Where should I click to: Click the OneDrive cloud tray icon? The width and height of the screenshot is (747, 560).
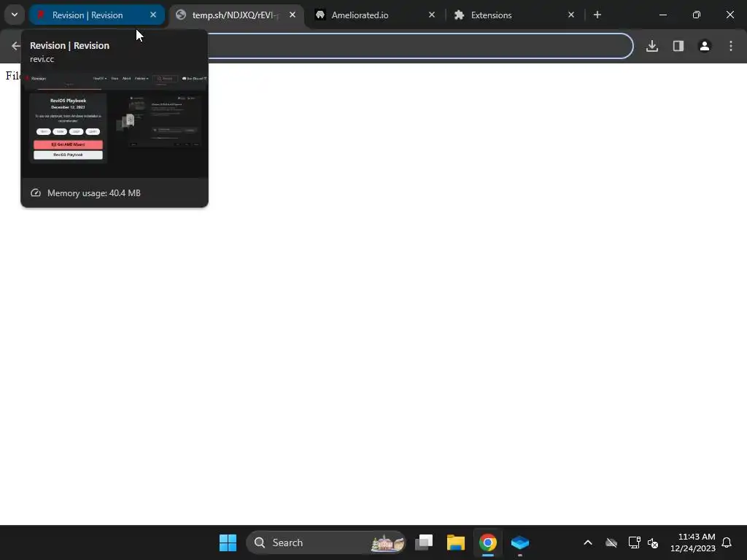[x=611, y=542]
